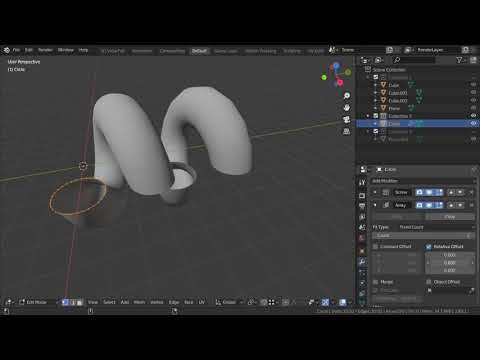Screen dimensions: 480x360
Task: Enable the Object Offset checkbox
Action: (429, 282)
